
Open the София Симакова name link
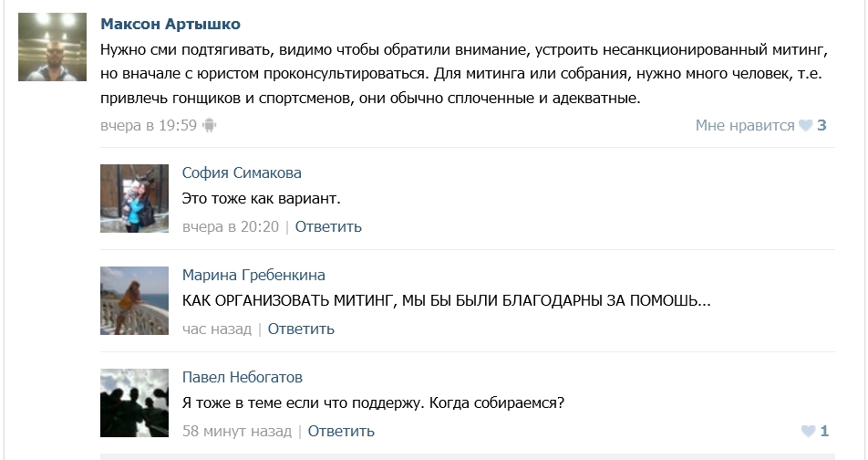click(242, 172)
